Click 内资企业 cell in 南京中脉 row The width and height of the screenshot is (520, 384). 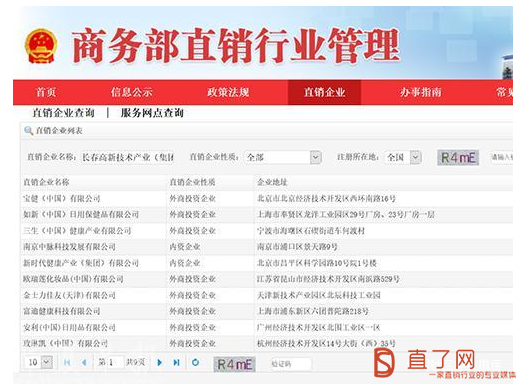click(185, 247)
